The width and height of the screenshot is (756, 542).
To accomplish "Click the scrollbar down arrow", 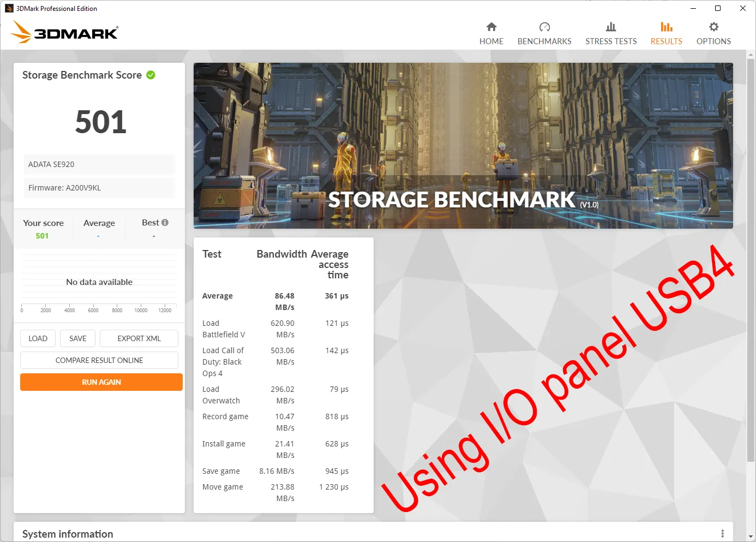I will [x=751, y=537].
